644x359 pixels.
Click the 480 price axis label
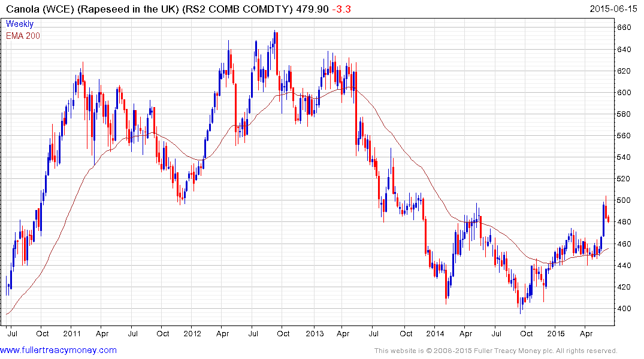tap(624, 222)
